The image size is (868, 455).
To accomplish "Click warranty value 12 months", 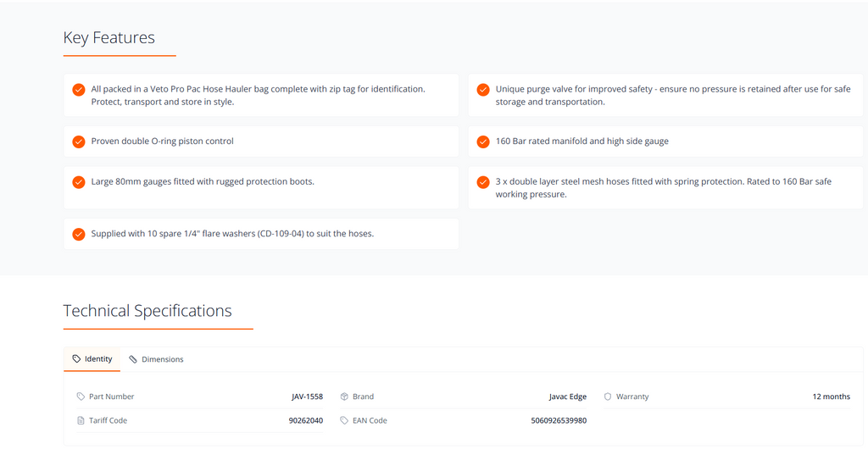I will point(831,397).
